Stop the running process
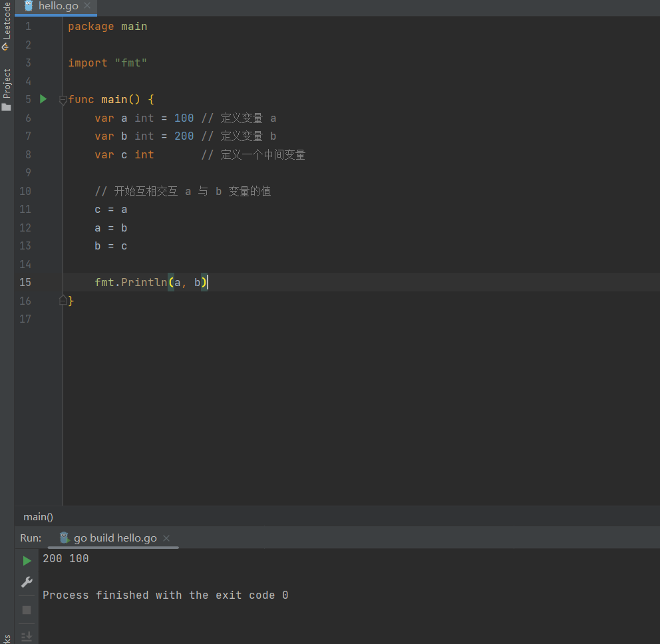 27,610
